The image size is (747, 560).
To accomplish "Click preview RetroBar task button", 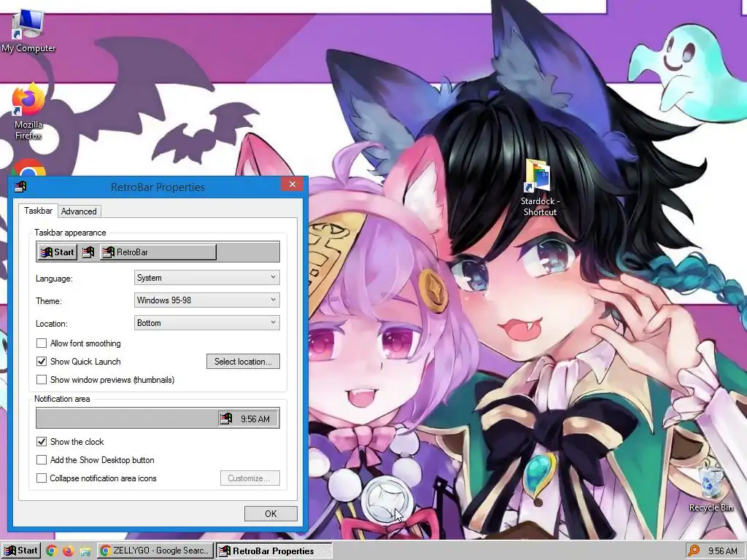I will tap(158, 252).
